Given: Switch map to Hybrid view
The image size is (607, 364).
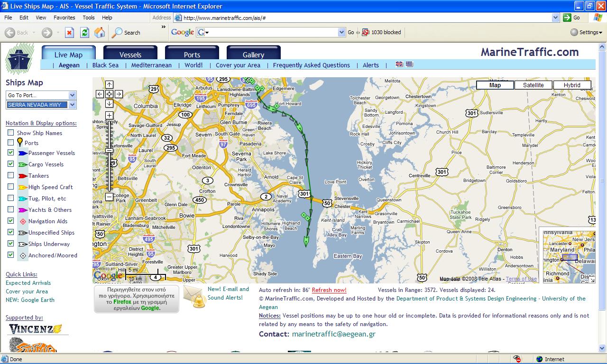Looking at the screenshot, I should click(572, 85).
